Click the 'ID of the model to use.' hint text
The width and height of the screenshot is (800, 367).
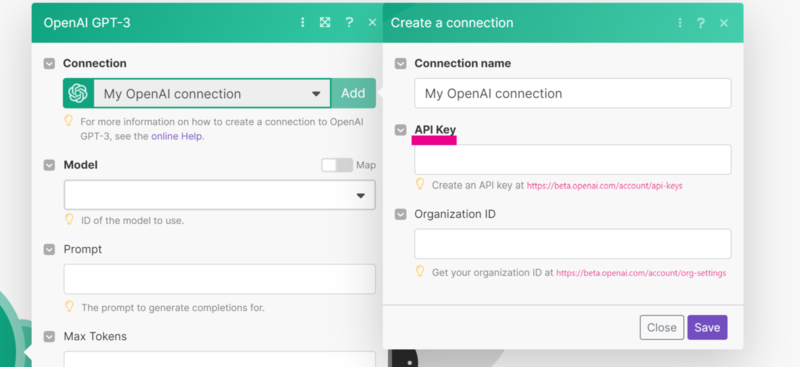coord(133,221)
